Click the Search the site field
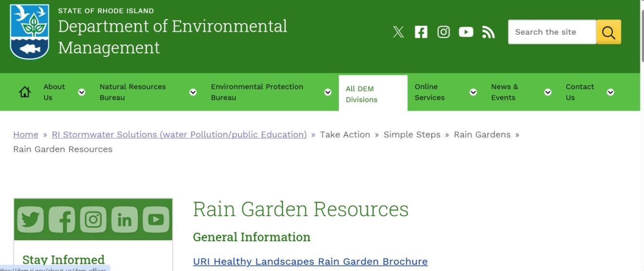 (552, 32)
